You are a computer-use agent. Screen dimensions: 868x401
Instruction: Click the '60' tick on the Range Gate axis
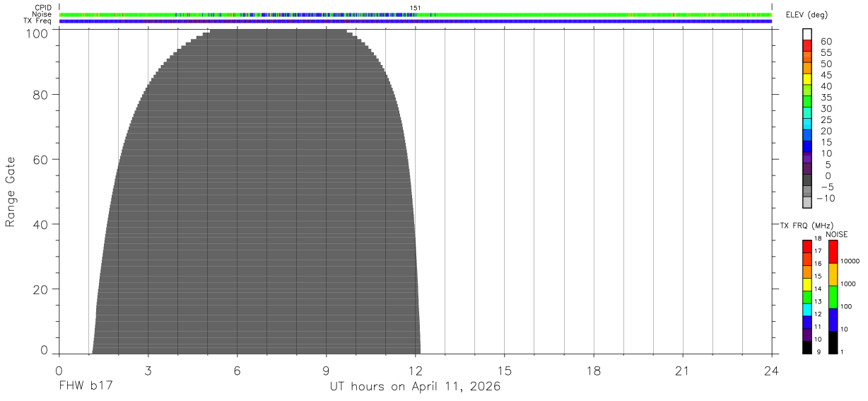click(41, 159)
